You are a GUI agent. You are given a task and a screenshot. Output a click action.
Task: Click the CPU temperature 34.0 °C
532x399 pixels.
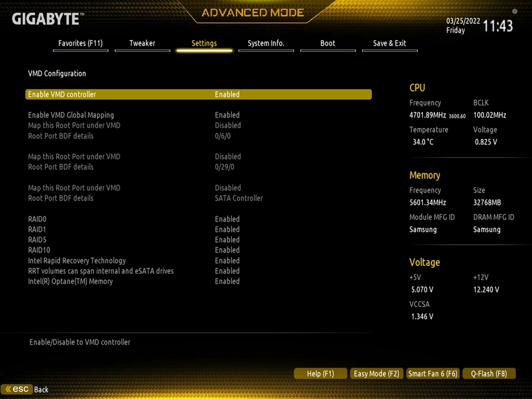point(423,142)
